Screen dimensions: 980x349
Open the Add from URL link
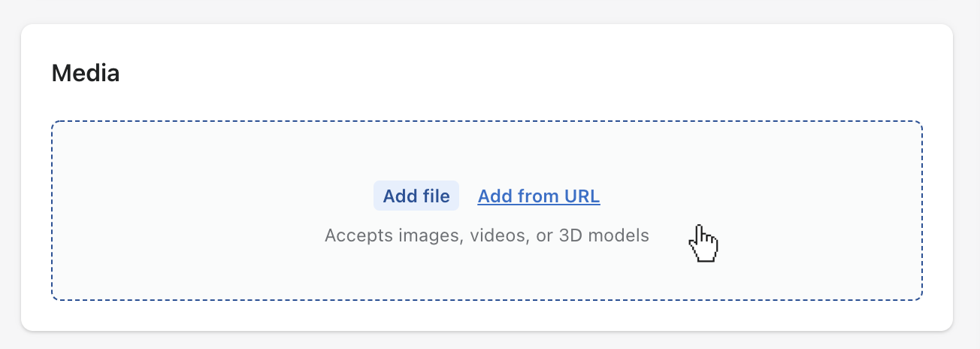[539, 196]
